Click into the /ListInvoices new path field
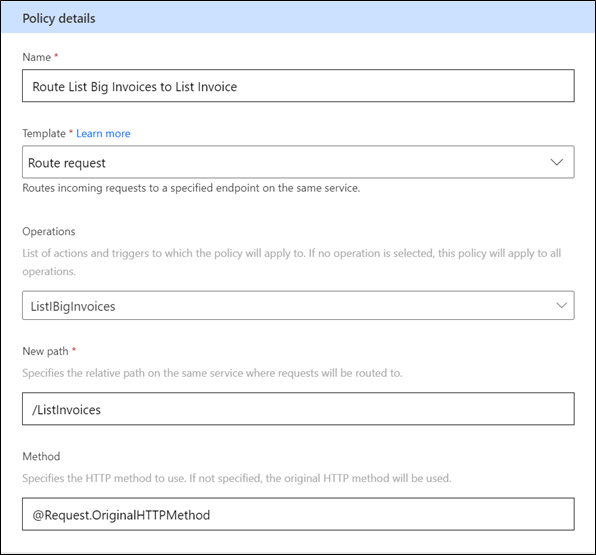596x555 pixels. click(298, 409)
